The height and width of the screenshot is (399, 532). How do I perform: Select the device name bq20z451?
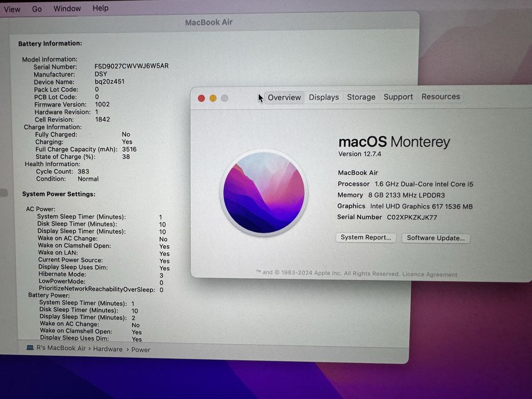[109, 82]
